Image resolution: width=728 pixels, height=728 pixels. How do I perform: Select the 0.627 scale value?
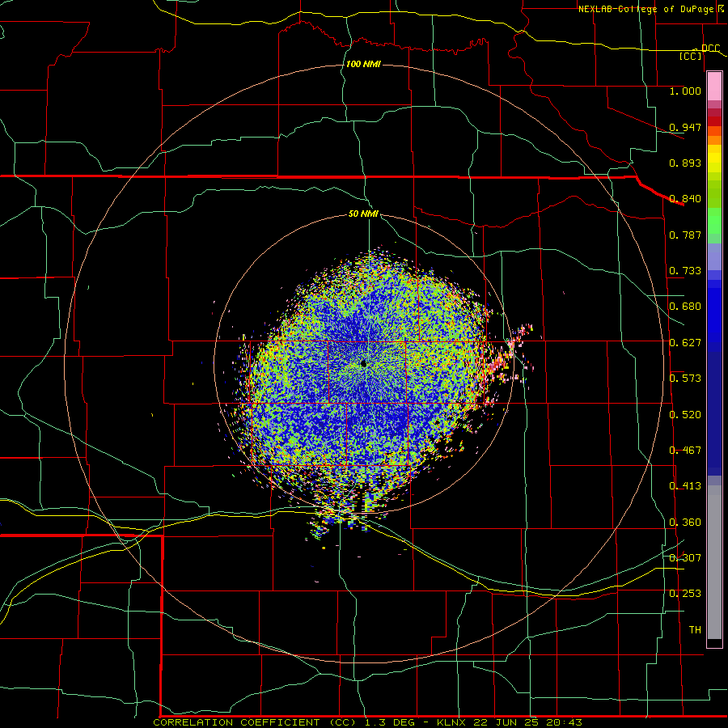685,343
